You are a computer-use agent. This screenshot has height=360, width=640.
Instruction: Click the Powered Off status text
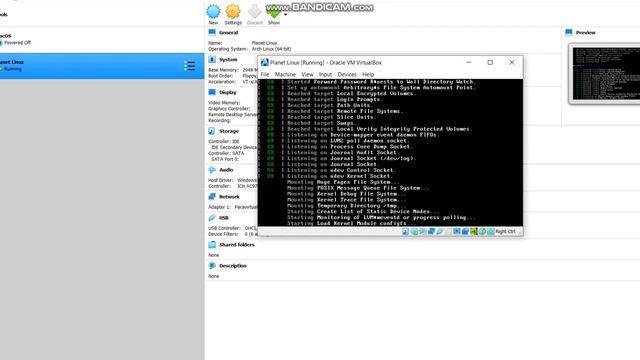click(18, 42)
